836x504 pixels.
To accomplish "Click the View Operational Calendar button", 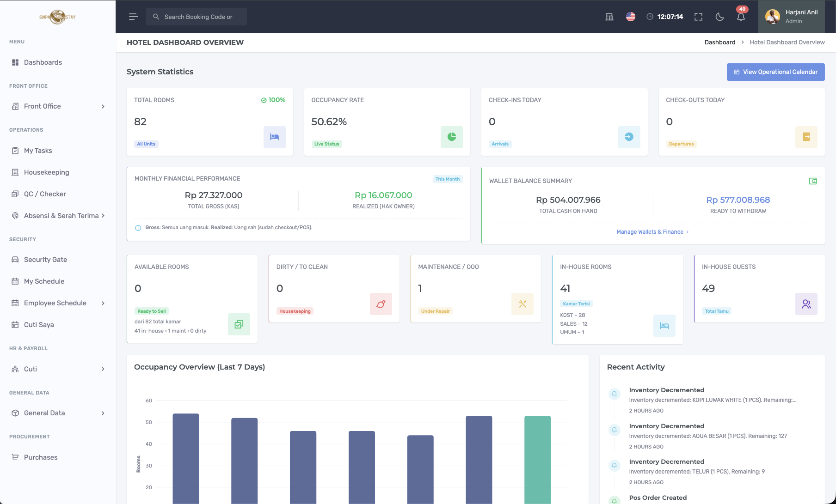I will [x=775, y=72].
